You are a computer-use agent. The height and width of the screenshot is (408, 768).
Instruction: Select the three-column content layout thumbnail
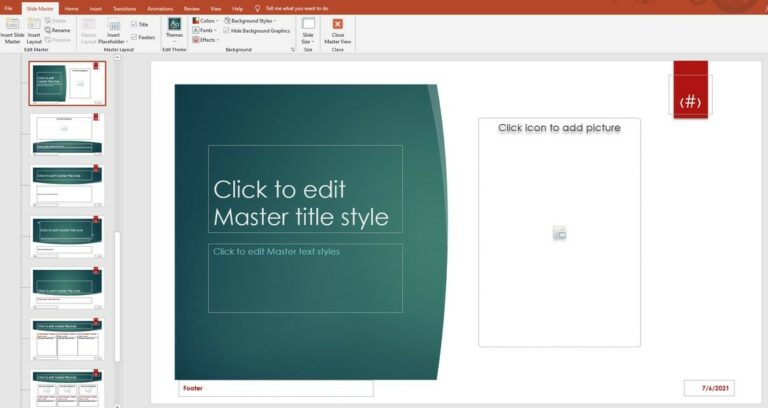[x=68, y=339]
